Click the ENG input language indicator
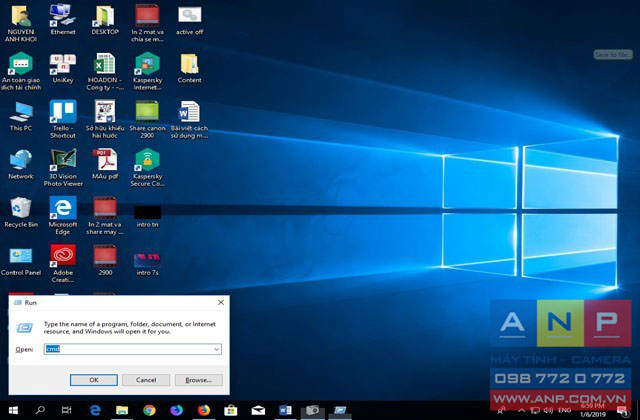 pyautogui.click(x=564, y=410)
